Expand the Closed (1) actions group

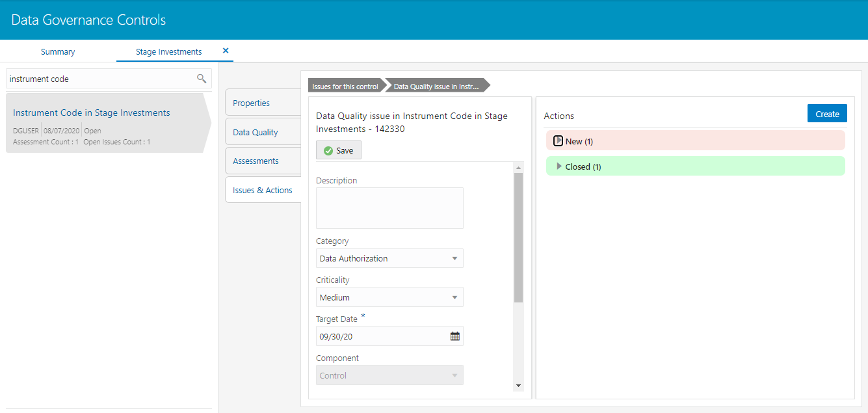559,167
